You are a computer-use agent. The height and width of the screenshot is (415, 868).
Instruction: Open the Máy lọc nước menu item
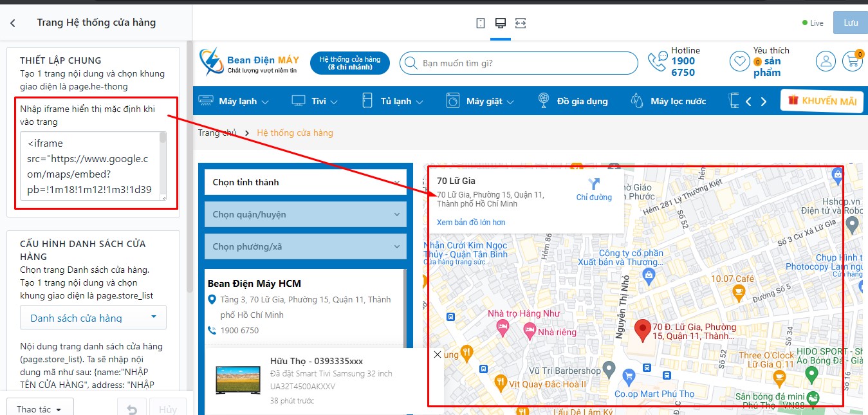coord(669,101)
